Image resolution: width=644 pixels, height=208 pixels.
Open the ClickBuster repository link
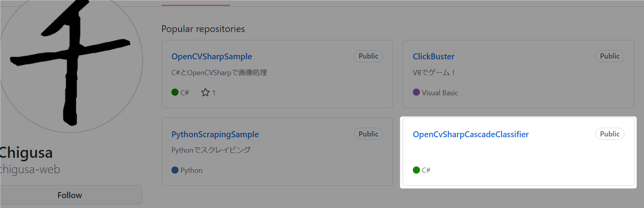coord(433,57)
